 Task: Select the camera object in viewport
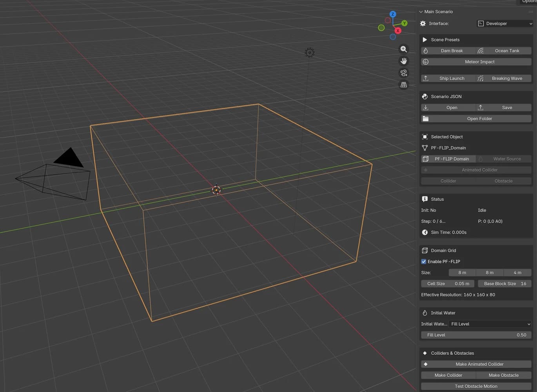point(53,174)
